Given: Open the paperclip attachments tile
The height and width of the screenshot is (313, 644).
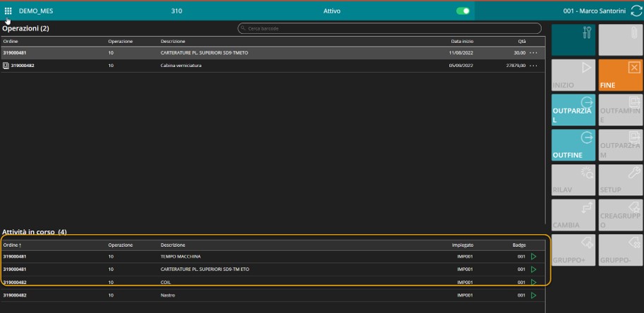Looking at the screenshot, I should (x=621, y=39).
